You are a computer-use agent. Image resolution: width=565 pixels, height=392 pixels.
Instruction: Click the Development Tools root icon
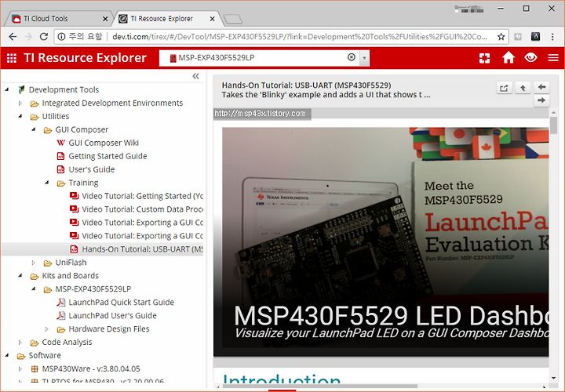[x=21, y=89]
